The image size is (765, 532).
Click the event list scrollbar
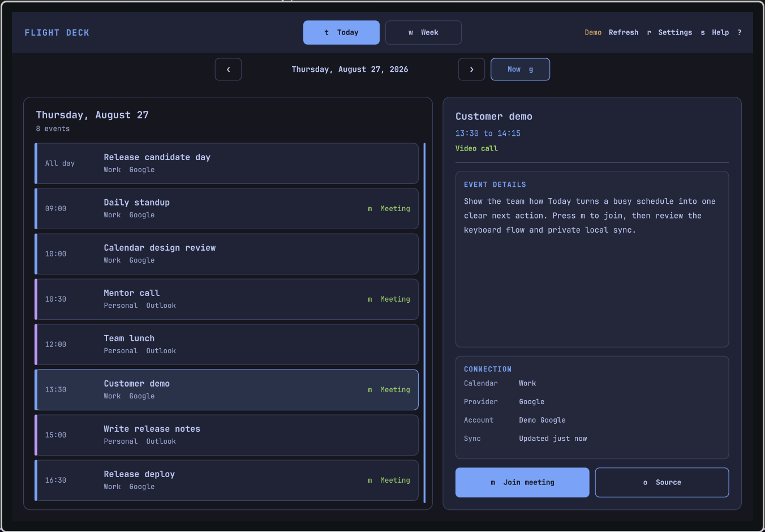424,323
